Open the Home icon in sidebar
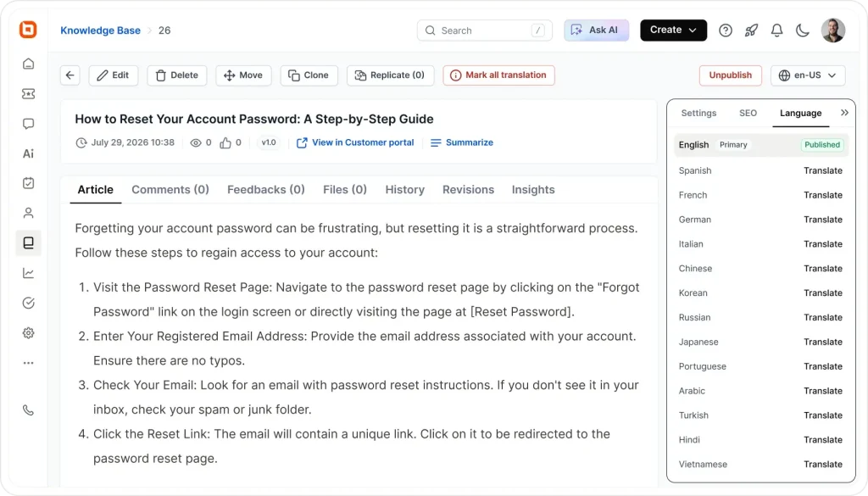This screenshot has width=868, height=496. tap(28, 64)
